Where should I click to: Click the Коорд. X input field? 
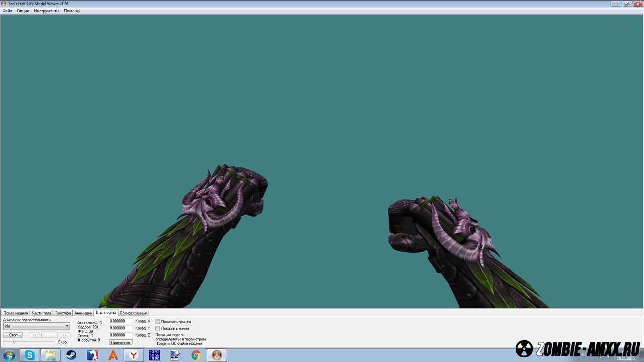coord(121,321)
